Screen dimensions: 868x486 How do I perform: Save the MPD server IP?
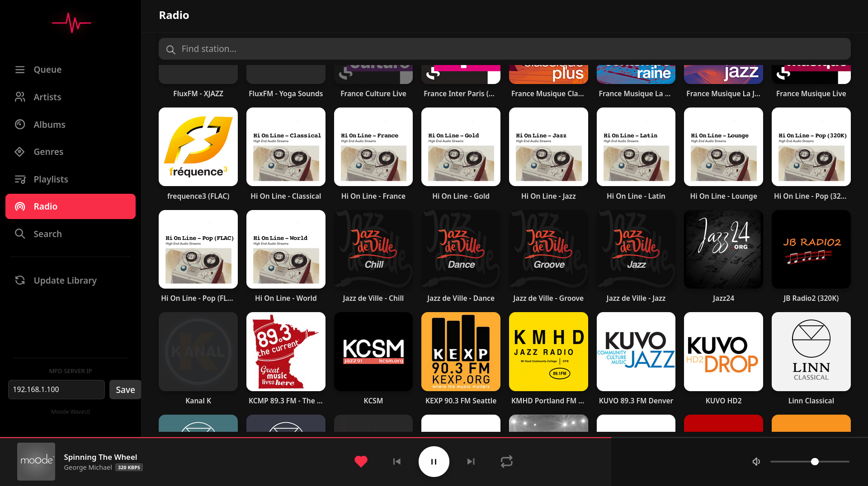(x=125, y=390)
